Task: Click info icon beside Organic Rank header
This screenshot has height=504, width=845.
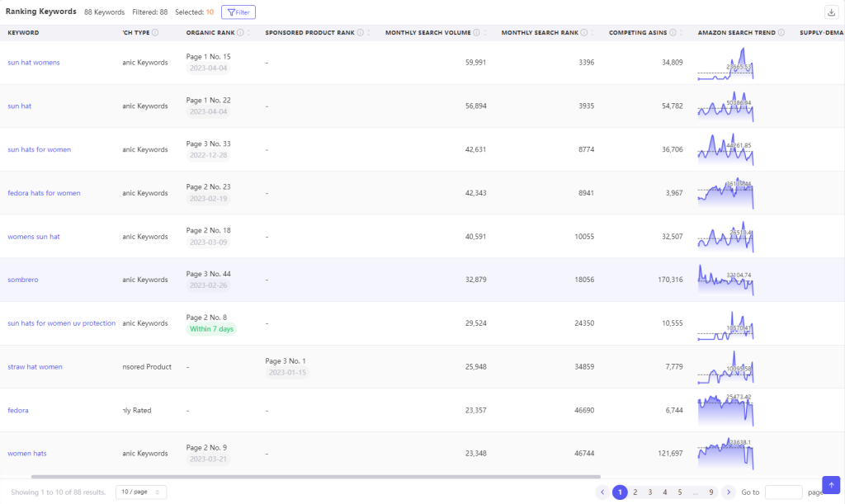Action: pos(240,32)
